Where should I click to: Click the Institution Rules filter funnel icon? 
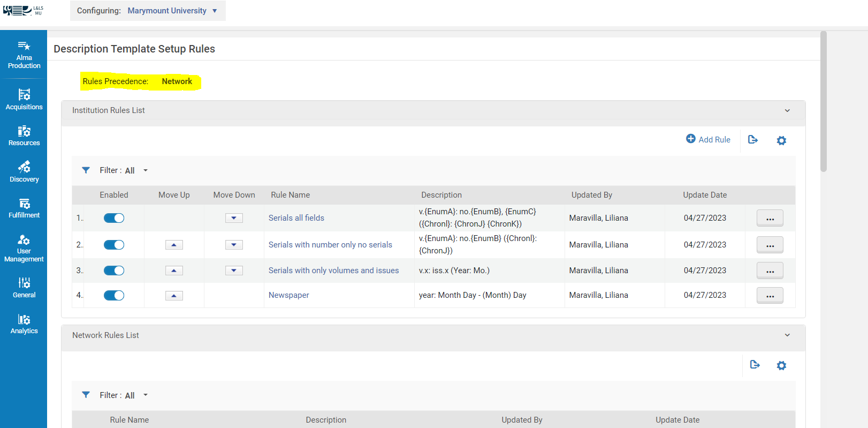(86, 170)
